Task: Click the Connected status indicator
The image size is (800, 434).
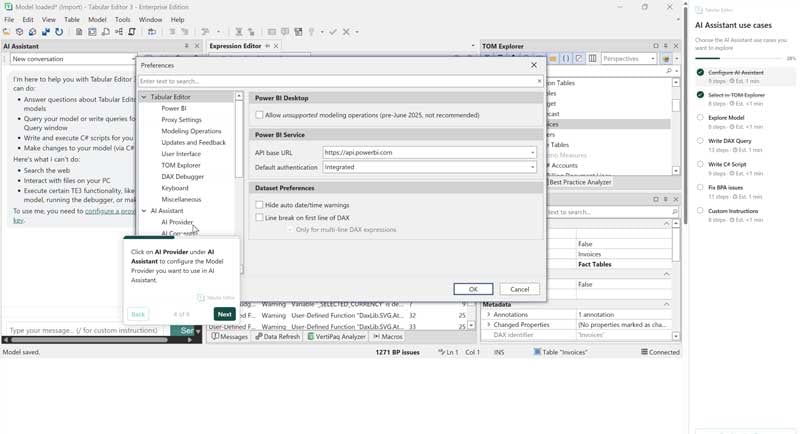Action: (x=660, y=352)
